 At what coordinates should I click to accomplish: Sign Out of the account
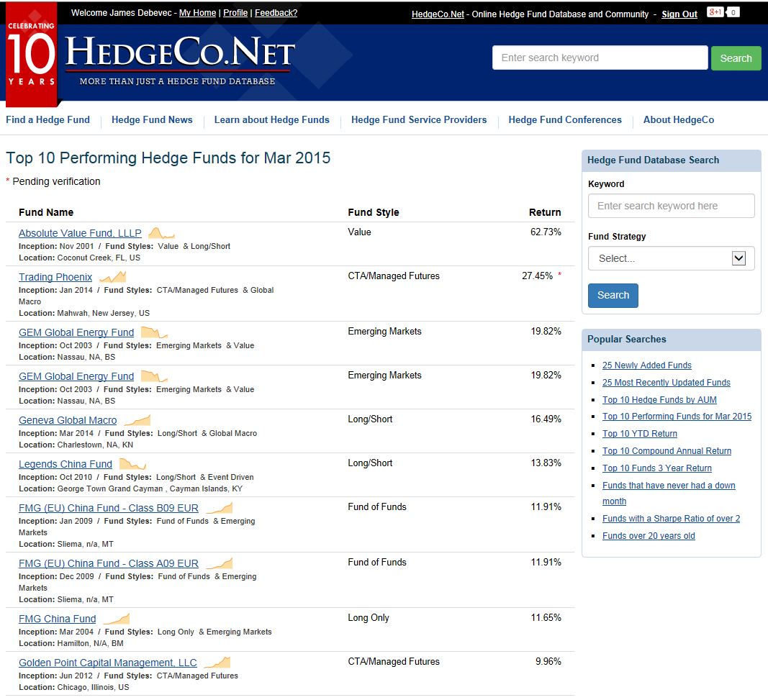(679, 14)
